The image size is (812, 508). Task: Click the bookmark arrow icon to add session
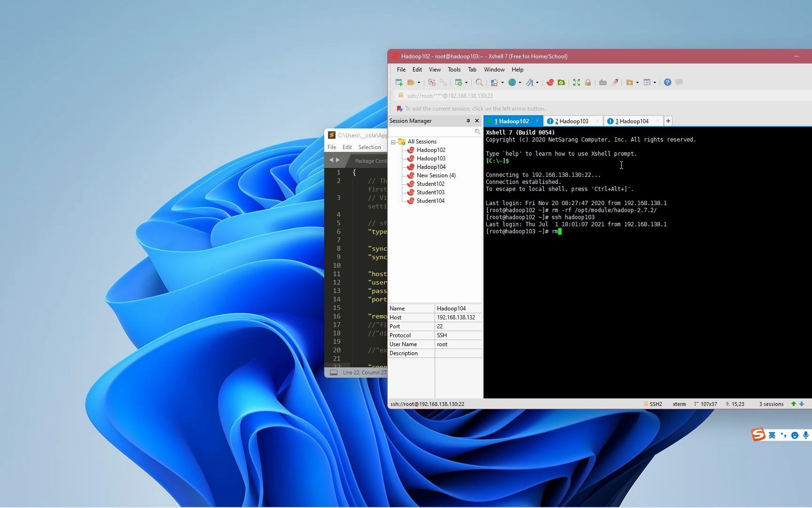coord(400,109)
